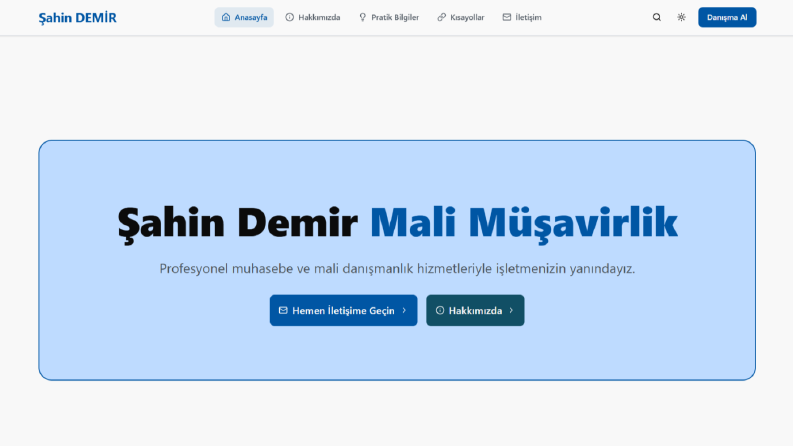Open the Anasayfa nav tab
The width and height of the screenshot is (793, 446).
point(244,17)
